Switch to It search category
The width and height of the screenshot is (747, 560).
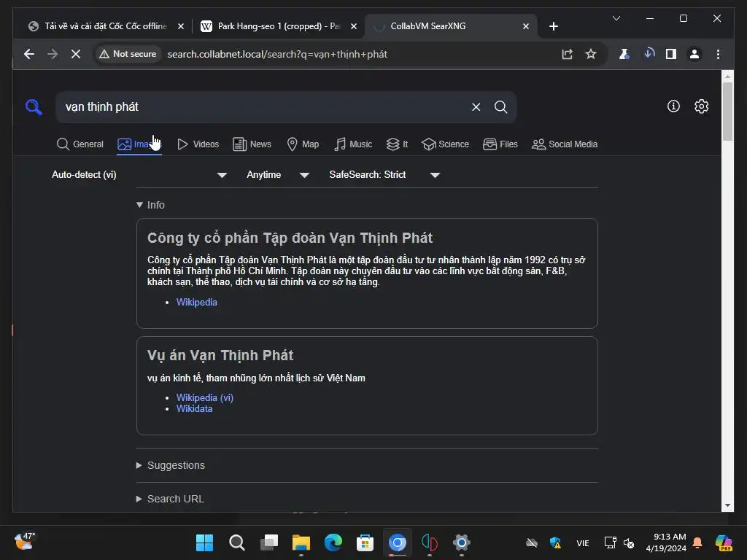(397, 144)
